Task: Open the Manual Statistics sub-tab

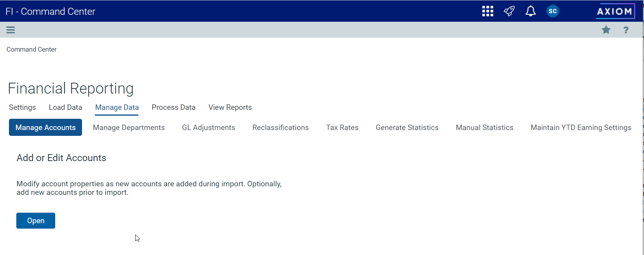Action: pos(484,128)
